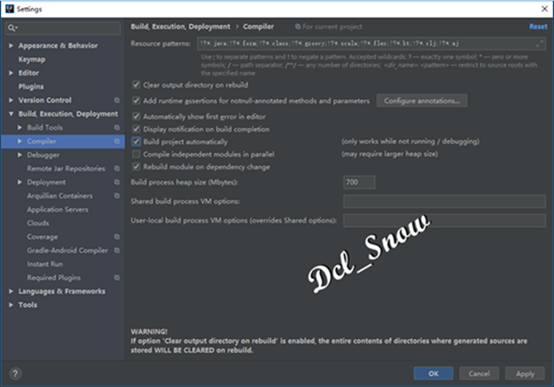Click the IntelliJ app icon in title bar

(10, 9)
